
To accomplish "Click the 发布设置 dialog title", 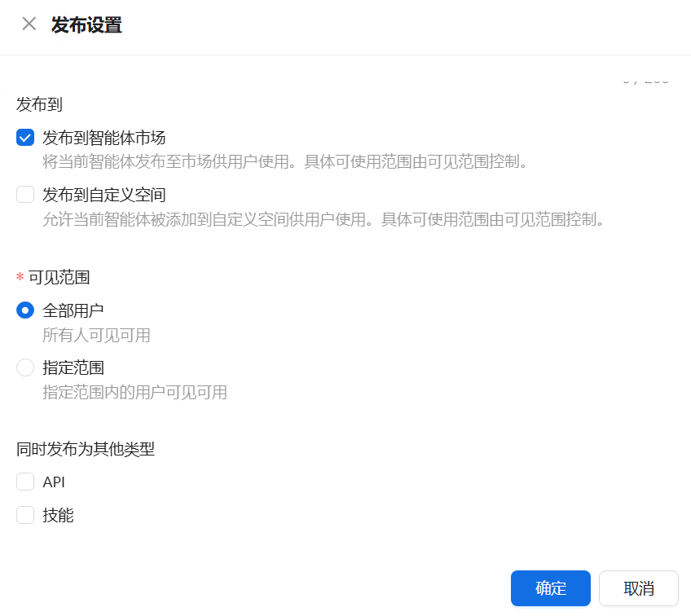I will (x=86, y=24).
